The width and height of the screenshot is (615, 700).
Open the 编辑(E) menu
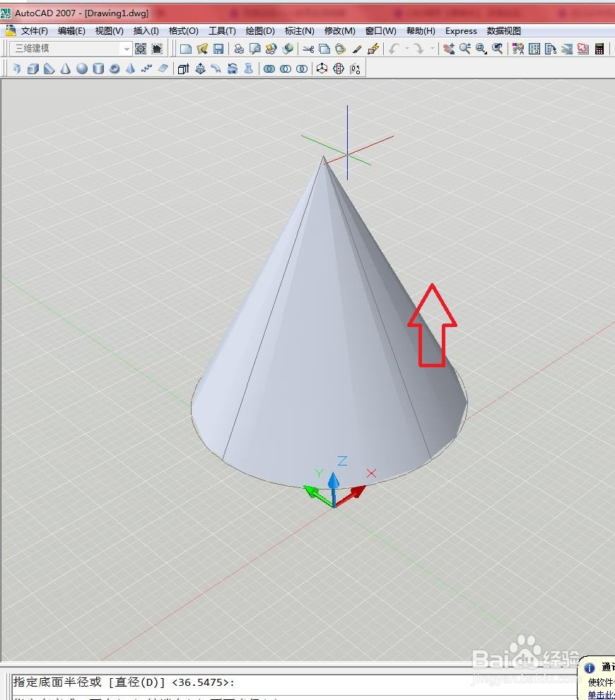click(71, 31)
